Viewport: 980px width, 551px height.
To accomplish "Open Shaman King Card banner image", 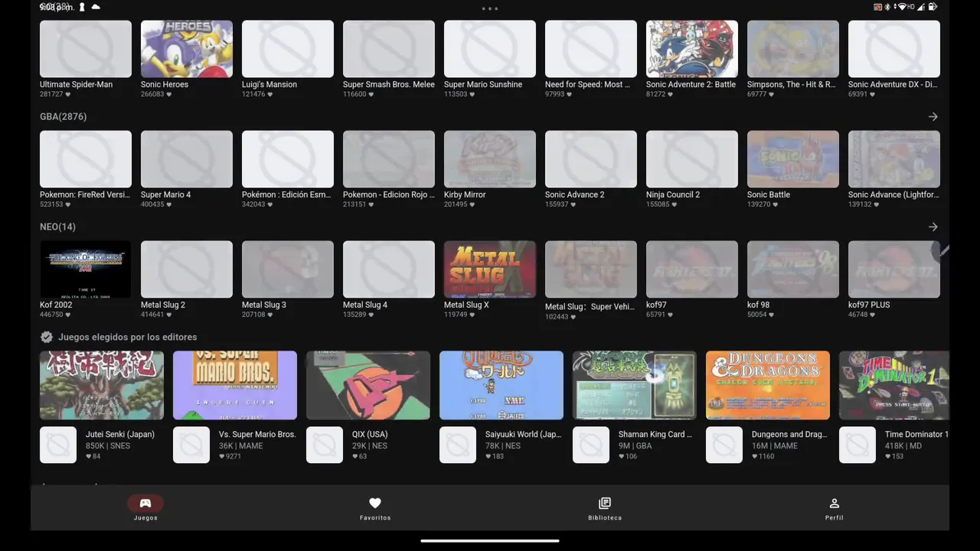I will [x=635, y=385].
